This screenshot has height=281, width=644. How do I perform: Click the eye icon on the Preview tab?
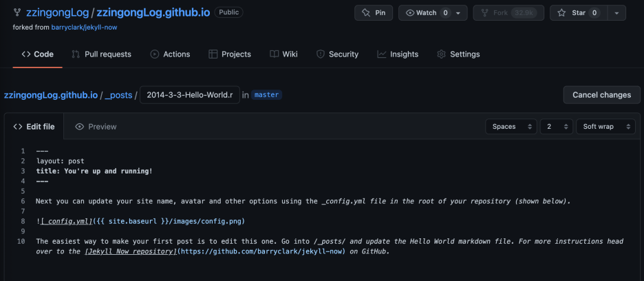[x=80, y=127]
